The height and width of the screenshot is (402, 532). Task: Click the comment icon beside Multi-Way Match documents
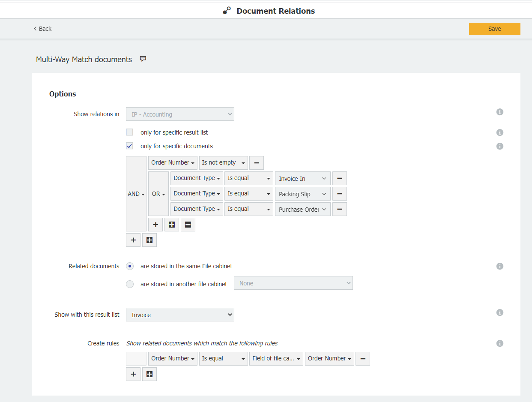143,59
